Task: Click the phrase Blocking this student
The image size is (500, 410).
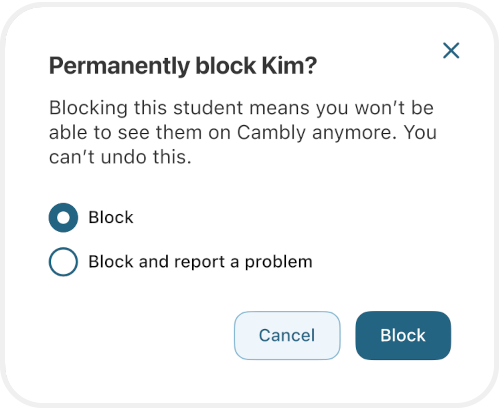Action: point(146,108)
